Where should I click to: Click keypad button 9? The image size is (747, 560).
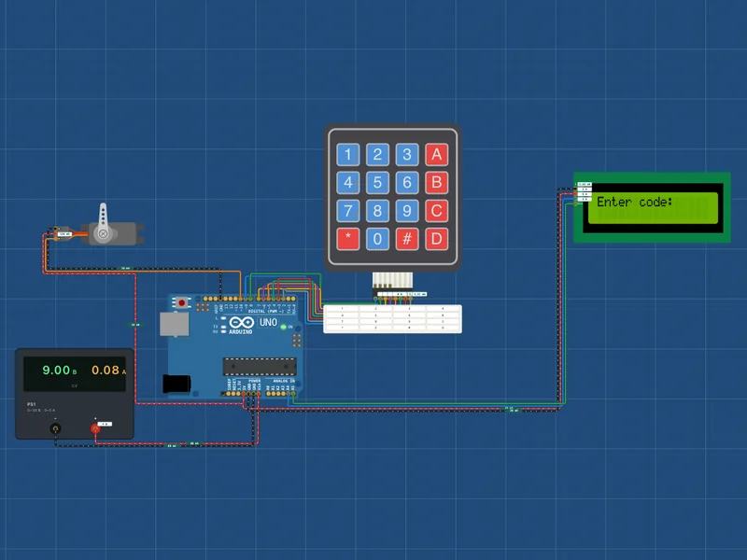pyautogui.click(x=407, y=211)
